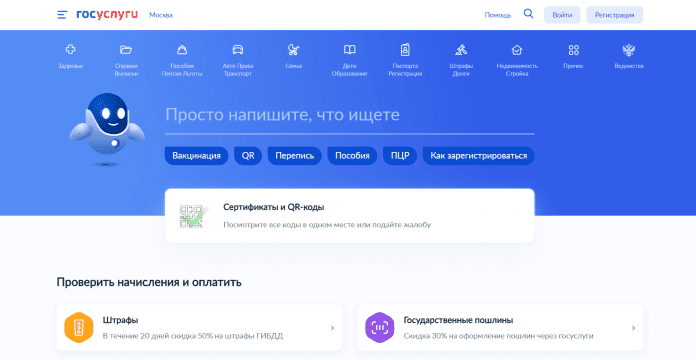The image size is (696, 360).
Task: Open the Справки Выписки folder icon
Action: point(126,49)
